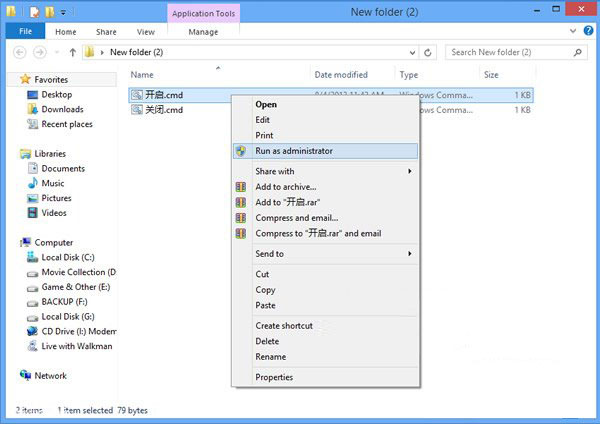This screenshot has width=600, height=424.
Task: Open Local Disk (C:)
Action: coord(68,258)
